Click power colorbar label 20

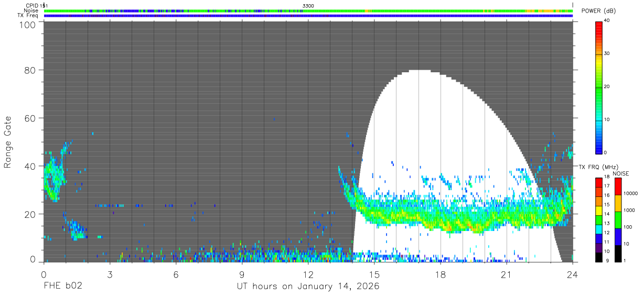click(608, 87)
